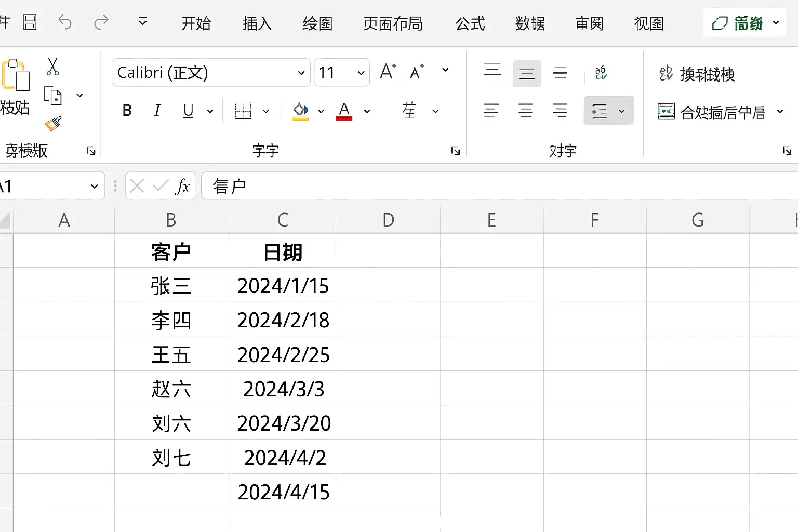Undo the last action
Viewport: 798px width, 532px height.
65,22
